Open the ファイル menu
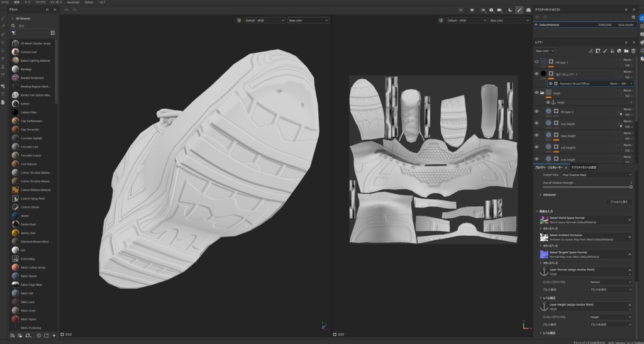This screenshot has height=344, width=644. 5,2
